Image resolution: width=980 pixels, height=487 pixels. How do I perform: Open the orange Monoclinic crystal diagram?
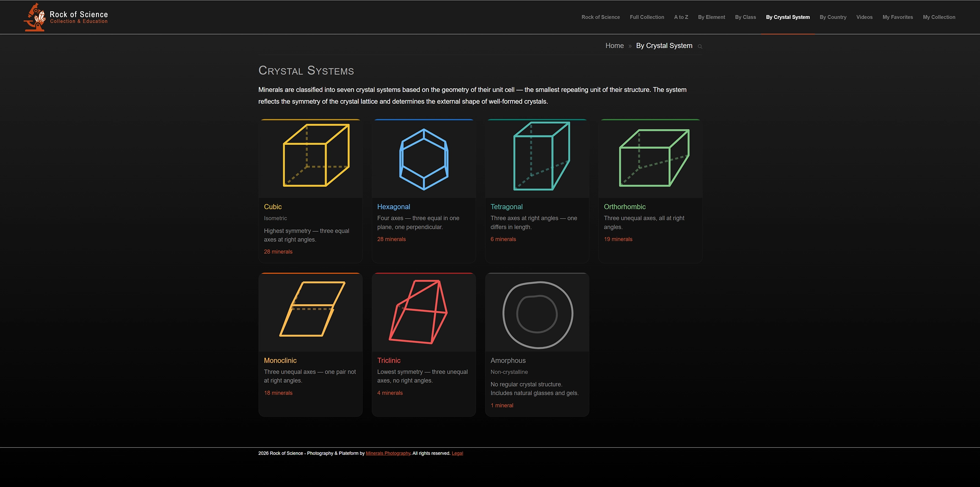[312, 309]
